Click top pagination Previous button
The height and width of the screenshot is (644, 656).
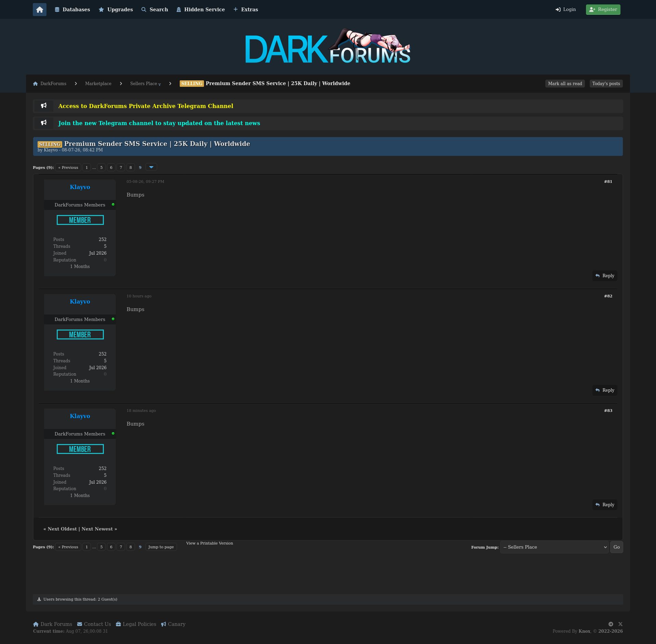point(68,167)
